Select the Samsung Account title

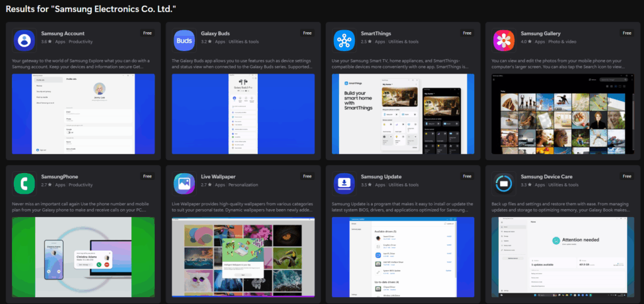point(63,33)
